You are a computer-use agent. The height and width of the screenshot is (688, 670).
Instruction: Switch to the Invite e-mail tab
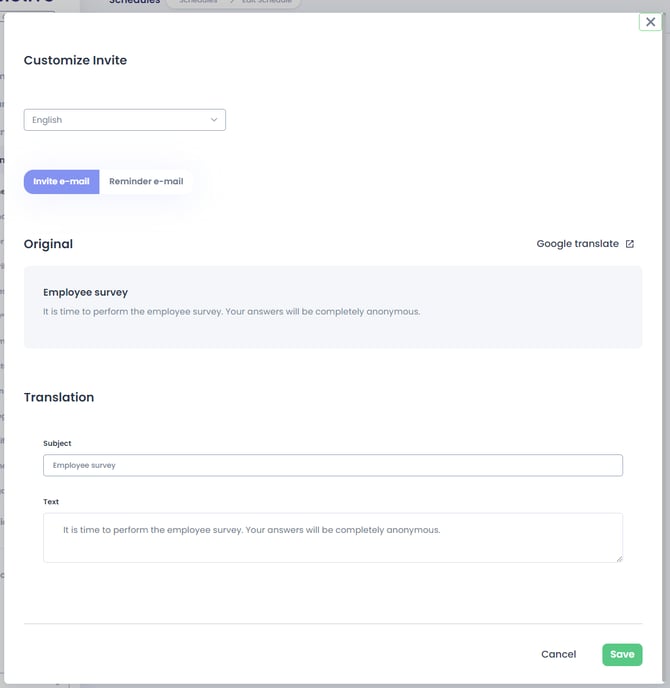coord(61,182)
